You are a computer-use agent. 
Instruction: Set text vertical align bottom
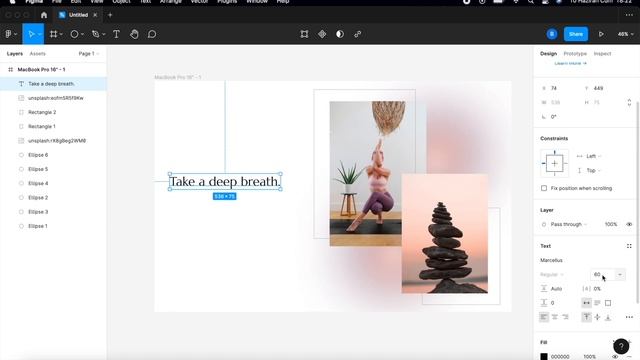pos(608,317)
